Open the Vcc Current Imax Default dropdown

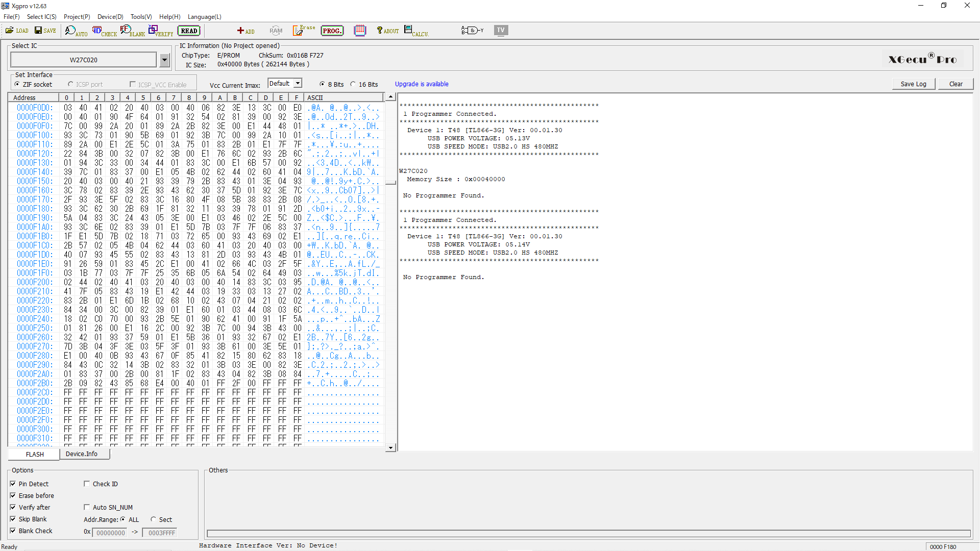tap(298, 83)
